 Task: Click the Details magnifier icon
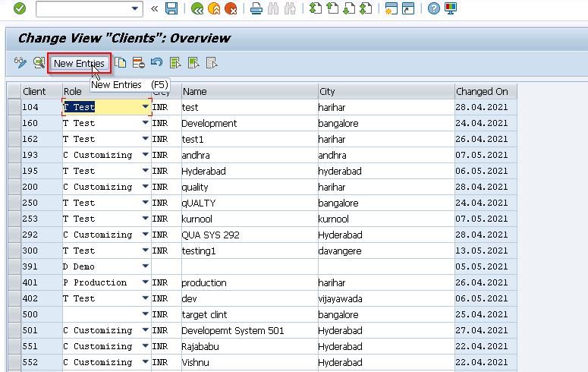39,63
